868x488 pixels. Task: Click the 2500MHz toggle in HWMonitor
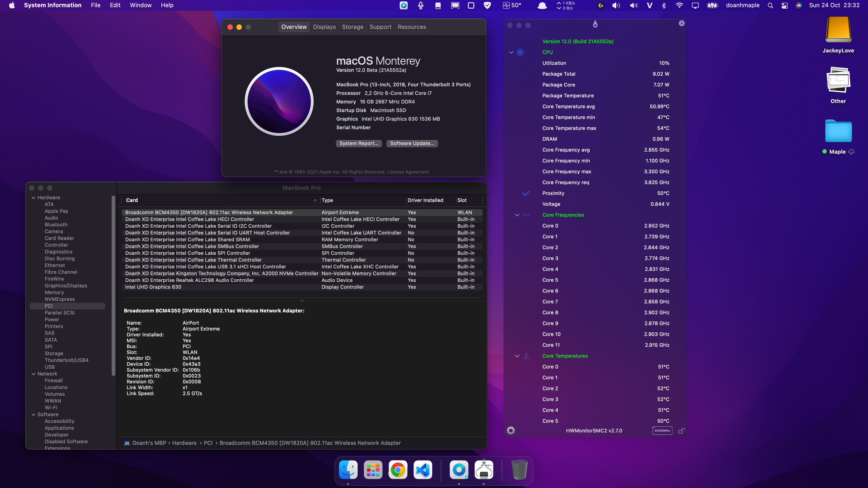click(x=662, y=430)
